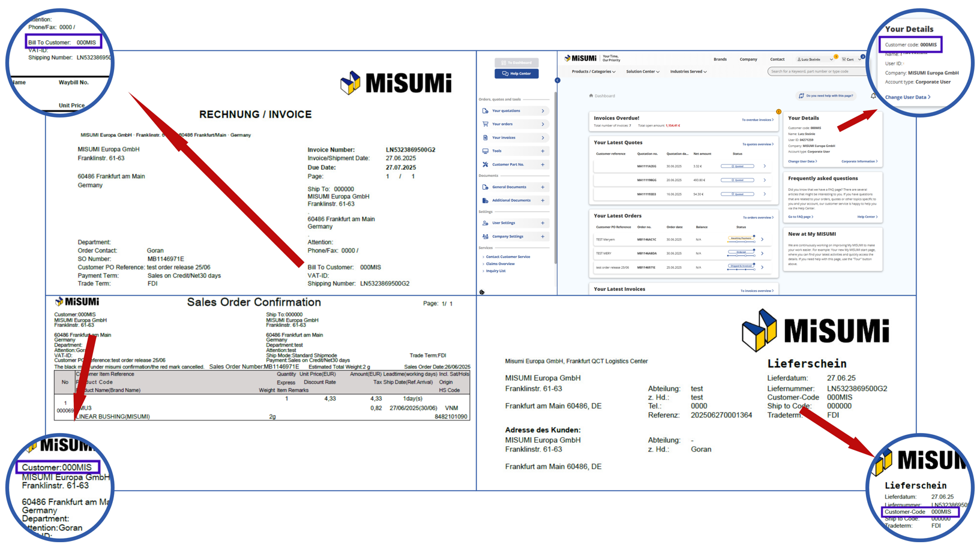The image size is (980, 544).
Task: Open the To overdue invoices link
Action: coord(757,120)
